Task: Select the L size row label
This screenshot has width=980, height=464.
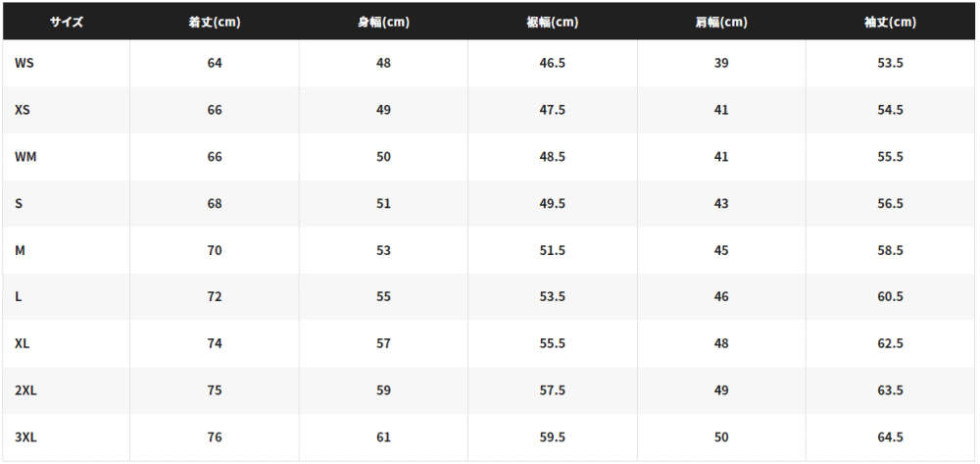Action: tap(18, 297)
